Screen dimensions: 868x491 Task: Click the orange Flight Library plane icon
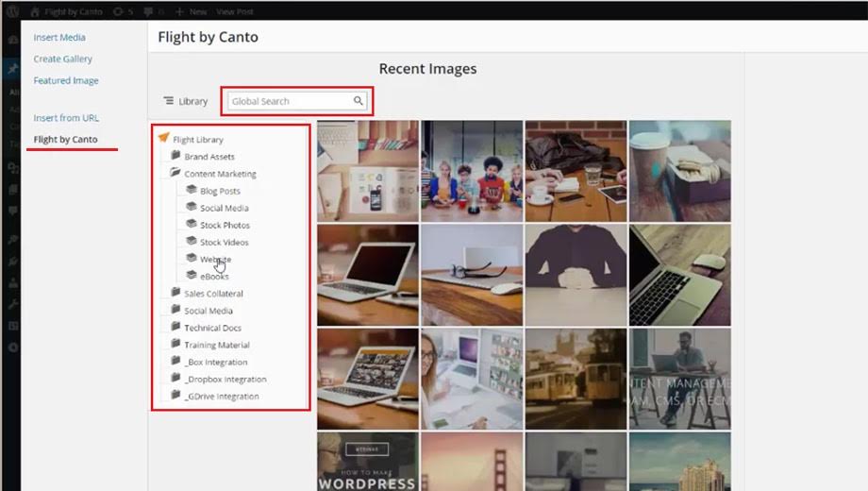[x=163, y=139]
